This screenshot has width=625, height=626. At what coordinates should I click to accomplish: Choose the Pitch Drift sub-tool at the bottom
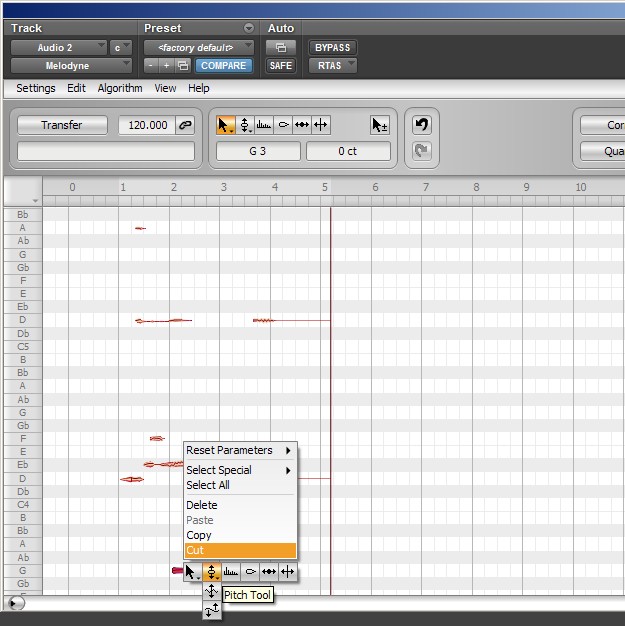point(212,610)
